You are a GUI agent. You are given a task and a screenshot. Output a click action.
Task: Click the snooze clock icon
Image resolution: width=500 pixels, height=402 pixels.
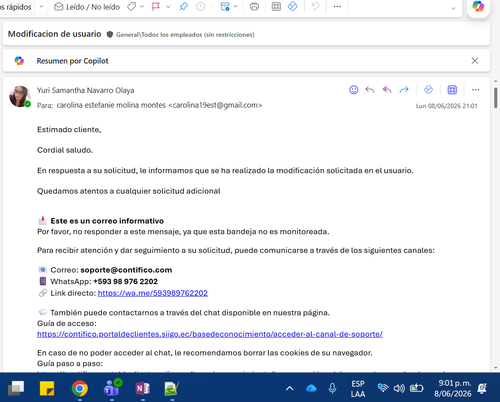pos(200,7)
